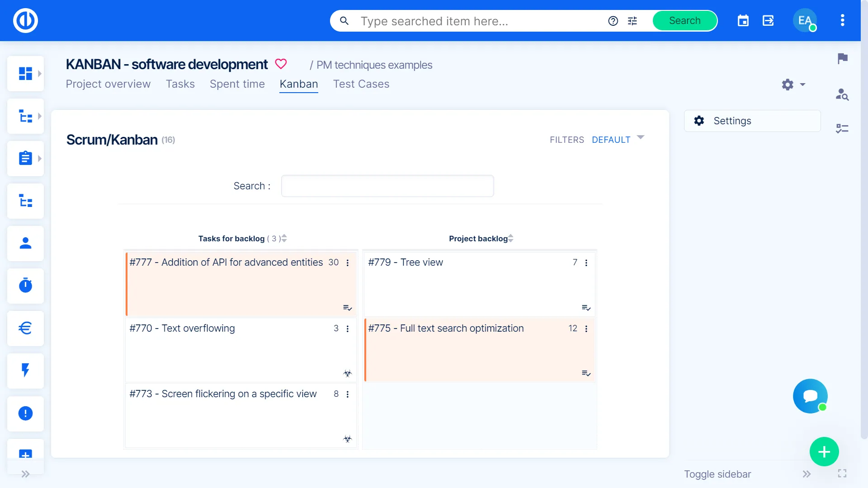Screen dimensions: 868x488
Task: Click the green Search button
Action: coord(684,21)
